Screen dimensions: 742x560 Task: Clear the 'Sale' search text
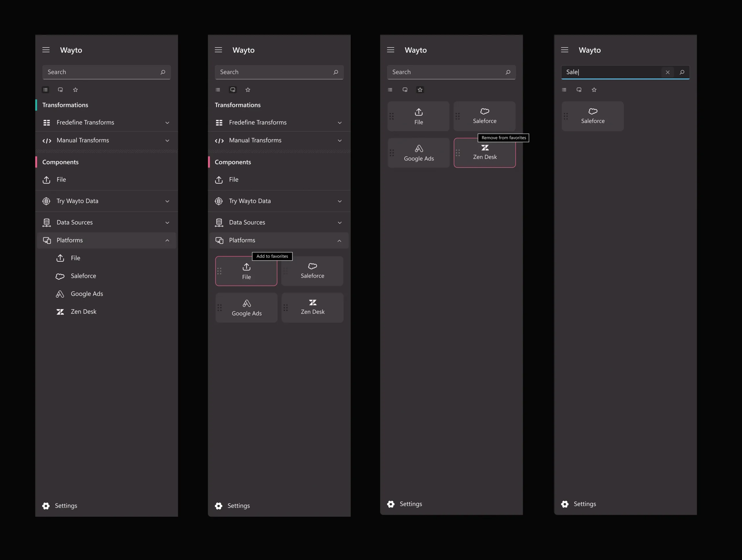click(668, 72)
